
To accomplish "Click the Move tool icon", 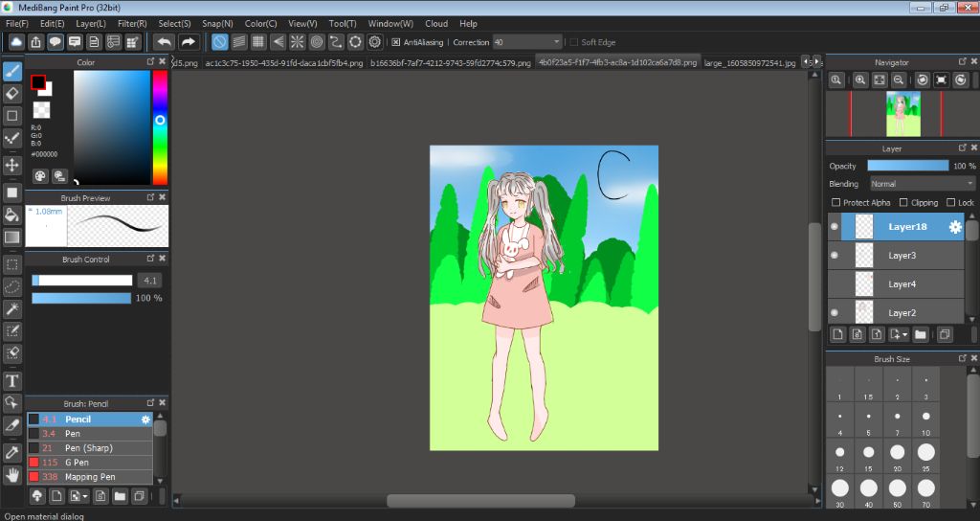I will tap(12, 165).
